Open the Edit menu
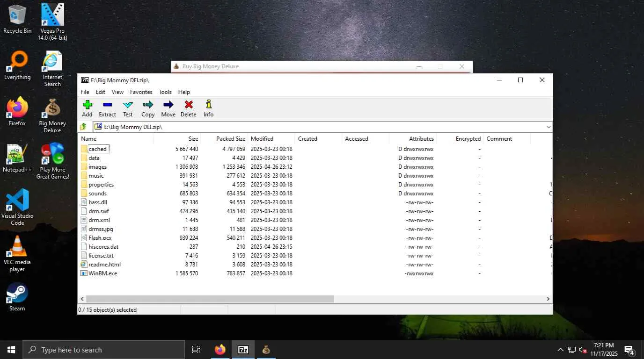The width and height of the screenshot is (644, 359). [x=100, y=92]
